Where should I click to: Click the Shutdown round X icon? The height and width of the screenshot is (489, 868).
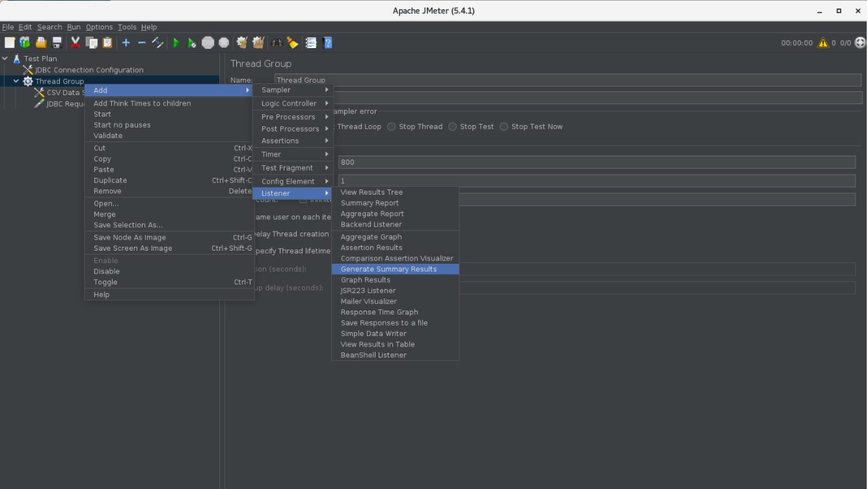tap(224, 42)
